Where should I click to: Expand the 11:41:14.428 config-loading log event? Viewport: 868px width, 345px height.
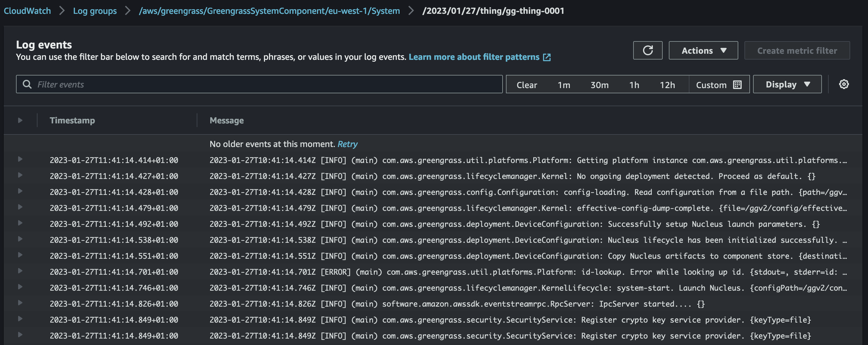coord(20,191)
